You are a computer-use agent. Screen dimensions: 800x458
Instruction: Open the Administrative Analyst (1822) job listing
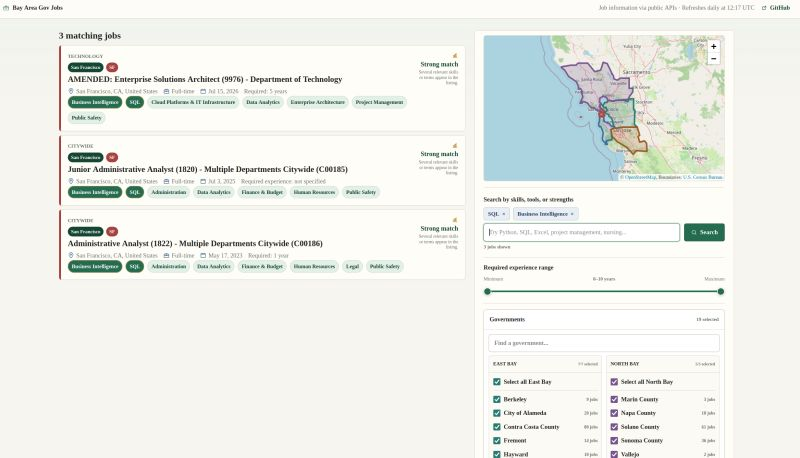click(195, 244)
